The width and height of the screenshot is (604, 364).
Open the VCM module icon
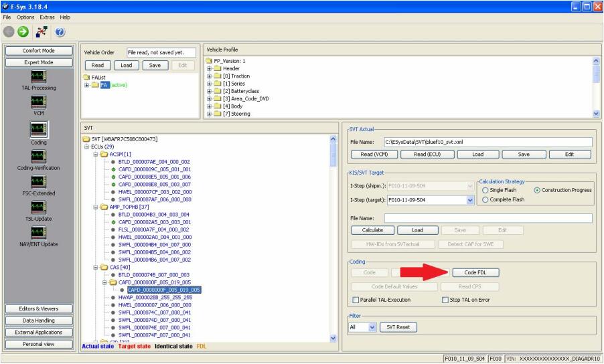tap(39, 102)
